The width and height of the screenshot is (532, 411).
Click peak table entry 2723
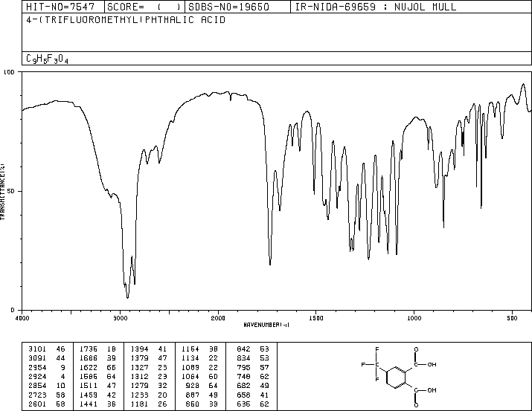(x=37, y=395)
